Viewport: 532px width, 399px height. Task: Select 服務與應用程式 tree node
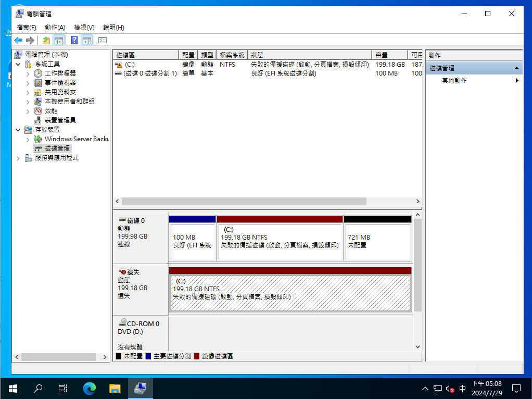click(x=56, y=158)
